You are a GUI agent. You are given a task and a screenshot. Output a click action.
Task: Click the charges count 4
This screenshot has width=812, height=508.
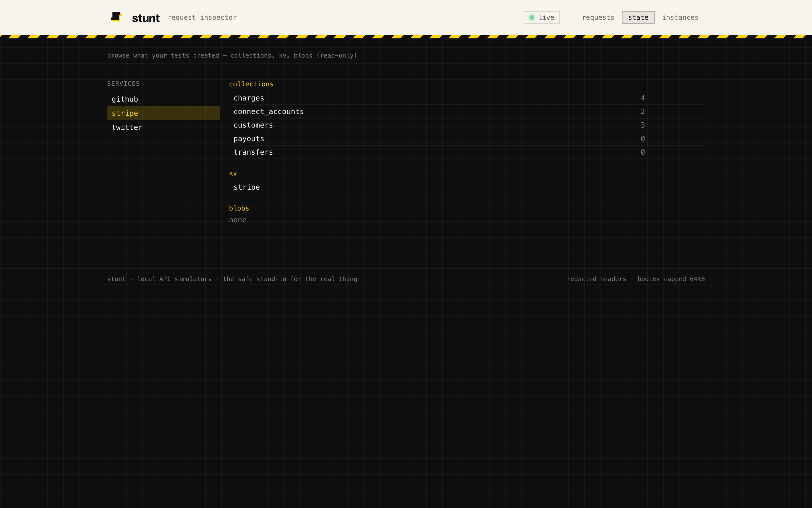[643, 98]
